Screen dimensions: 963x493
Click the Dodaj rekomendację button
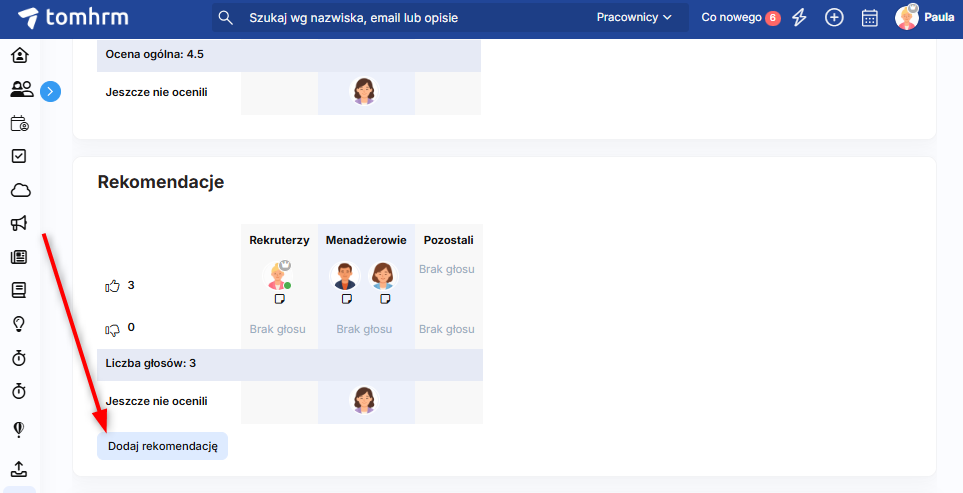[x=162, y=446]
